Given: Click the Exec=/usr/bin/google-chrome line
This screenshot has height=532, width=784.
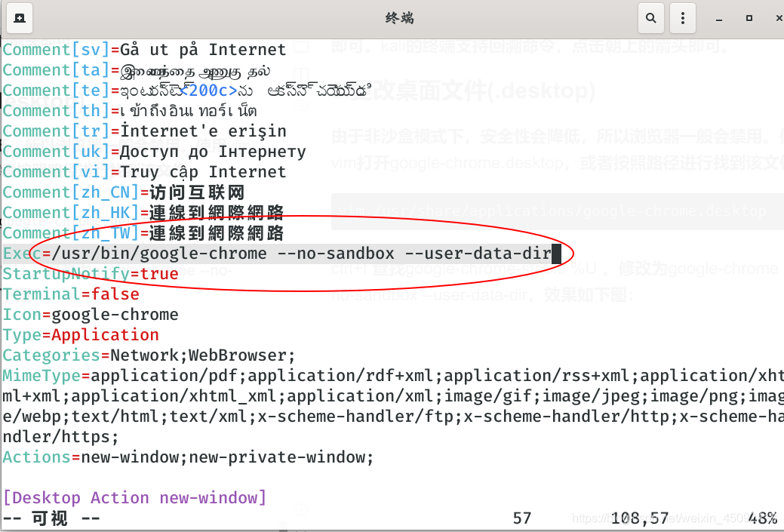Looking at the screenshot, I should pyautogui.click(x=281, y=254).
